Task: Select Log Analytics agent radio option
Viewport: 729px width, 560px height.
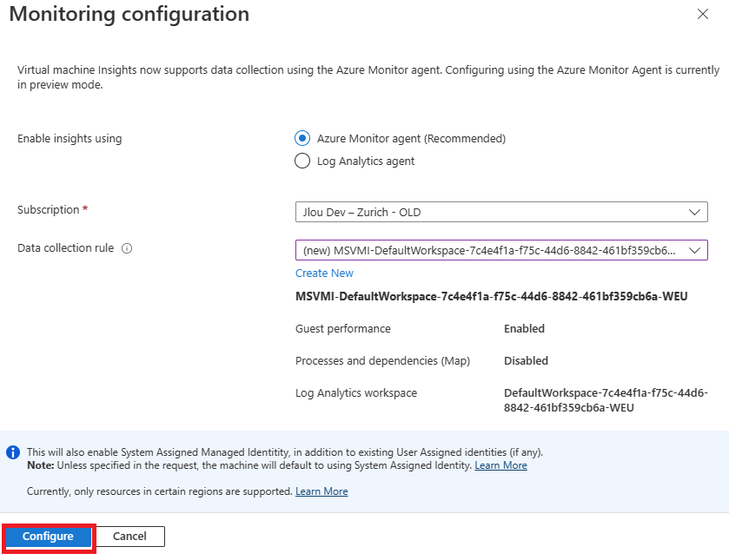Action: tap(302, 161)
